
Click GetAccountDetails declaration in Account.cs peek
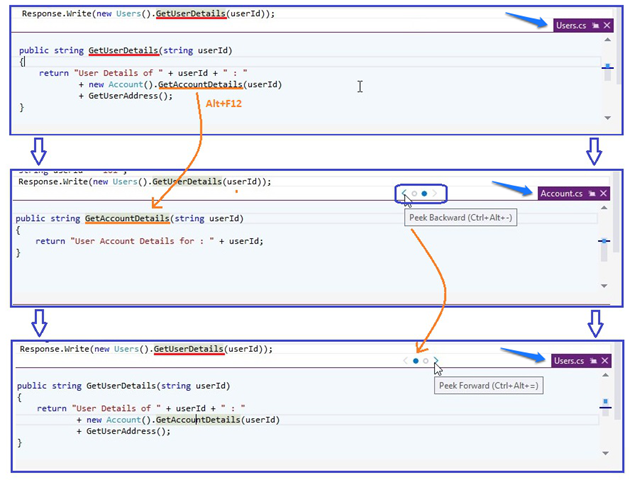click(127, 219)
